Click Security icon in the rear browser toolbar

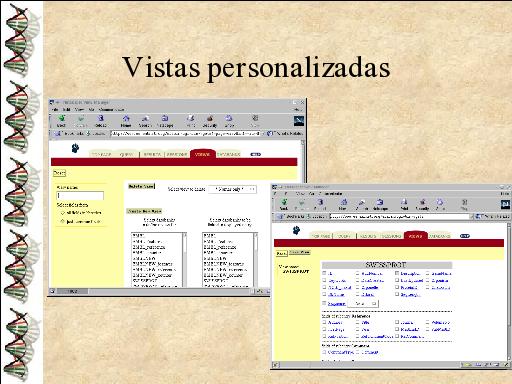(210, 120)
